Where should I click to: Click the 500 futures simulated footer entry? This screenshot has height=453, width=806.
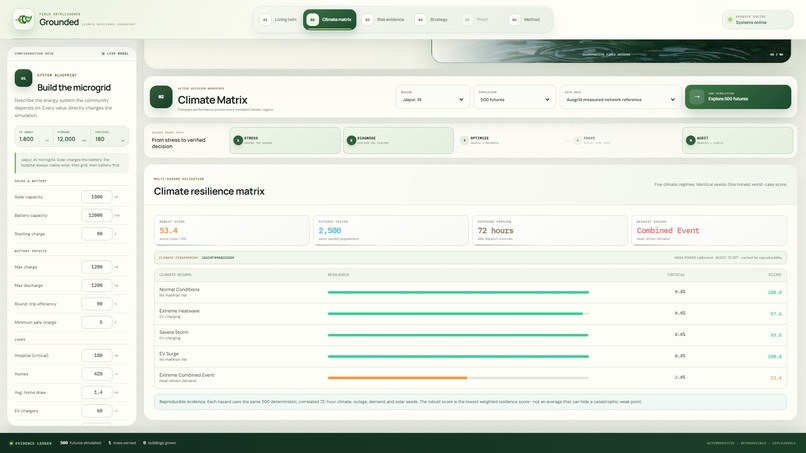point(81,443)
